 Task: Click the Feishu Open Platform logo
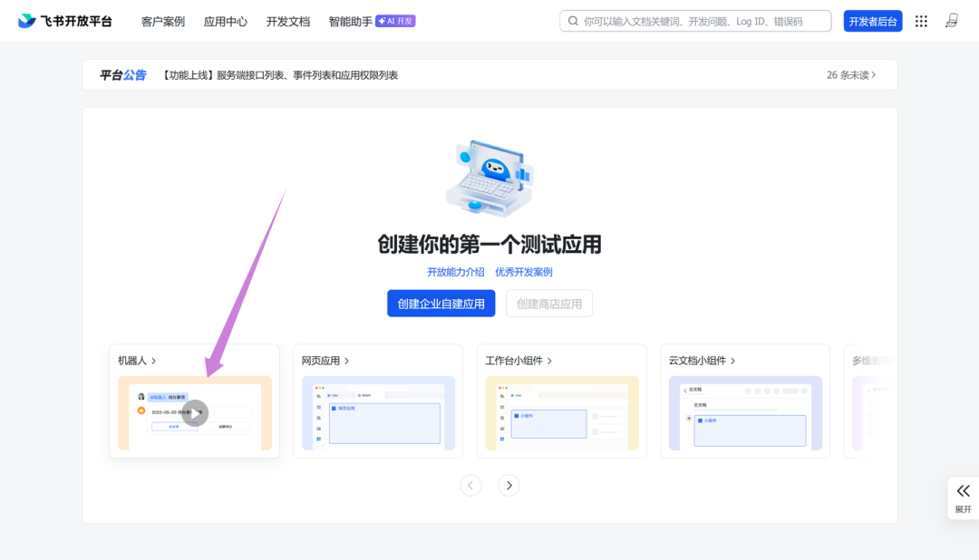pyautogui.click(x=65, y=21)
